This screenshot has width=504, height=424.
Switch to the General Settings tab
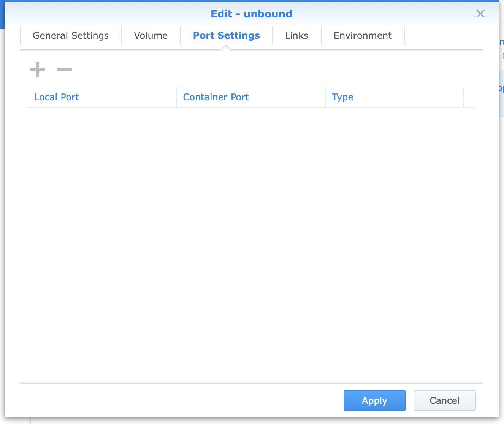coord(71,36)
